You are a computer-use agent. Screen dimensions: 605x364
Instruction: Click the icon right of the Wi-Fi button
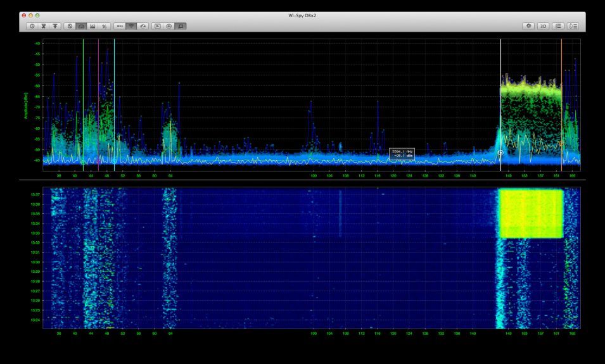[x=143, y=26]
